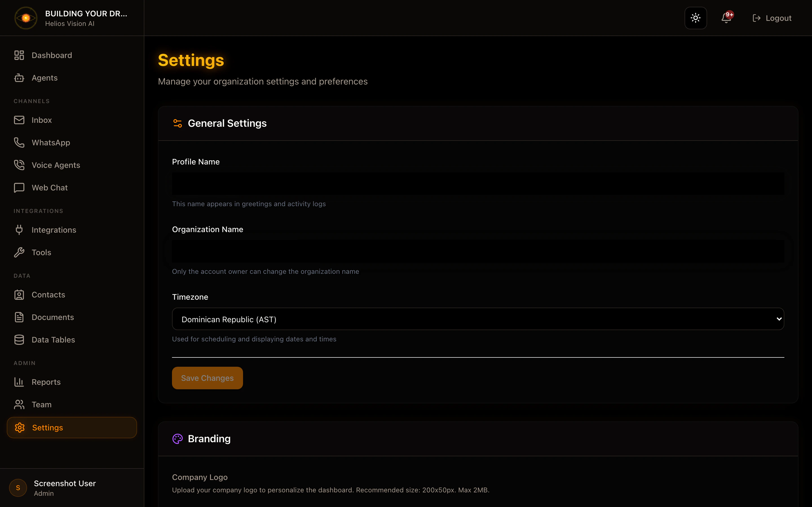The width and height of the screenshot is (812, 507).
Task: Open the Inbox channel
Action: point(42,120)
